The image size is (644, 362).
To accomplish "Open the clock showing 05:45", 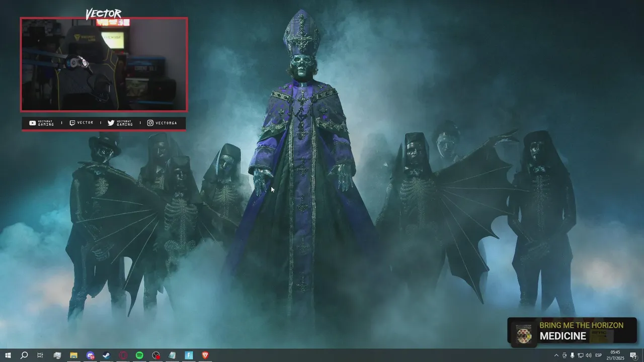I will coord(615,355).
